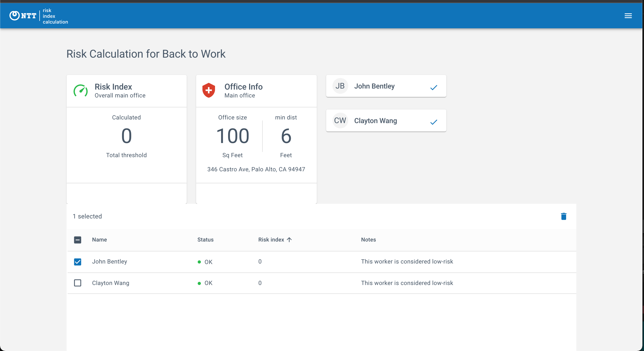Click the JB avatar circle
Screen dimensions: 644x351
point(340,86)
